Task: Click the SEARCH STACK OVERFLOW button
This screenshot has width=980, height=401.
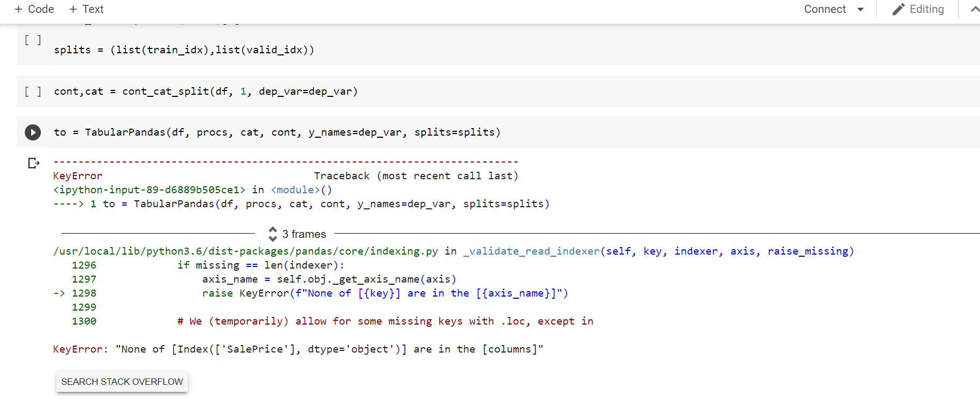Action: click(122, 382)
